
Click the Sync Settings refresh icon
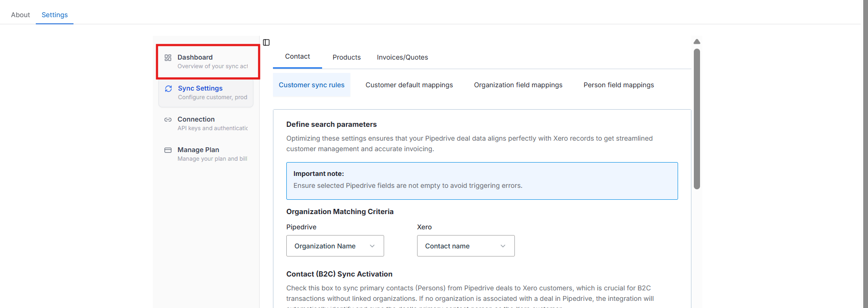(168, 89)
